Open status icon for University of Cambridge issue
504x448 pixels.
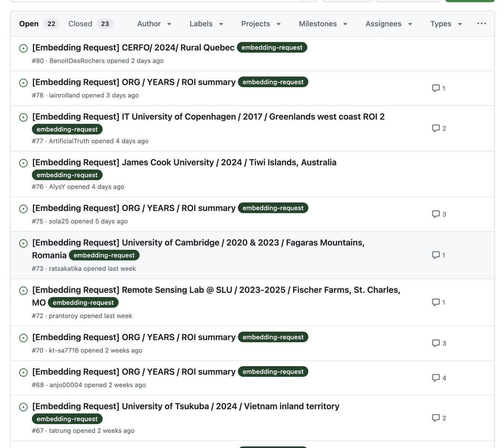point(24,243)
